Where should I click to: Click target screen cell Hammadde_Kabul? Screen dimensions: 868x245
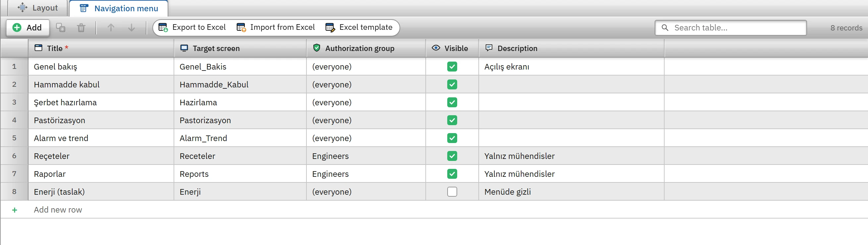click(x=240, y=84)
